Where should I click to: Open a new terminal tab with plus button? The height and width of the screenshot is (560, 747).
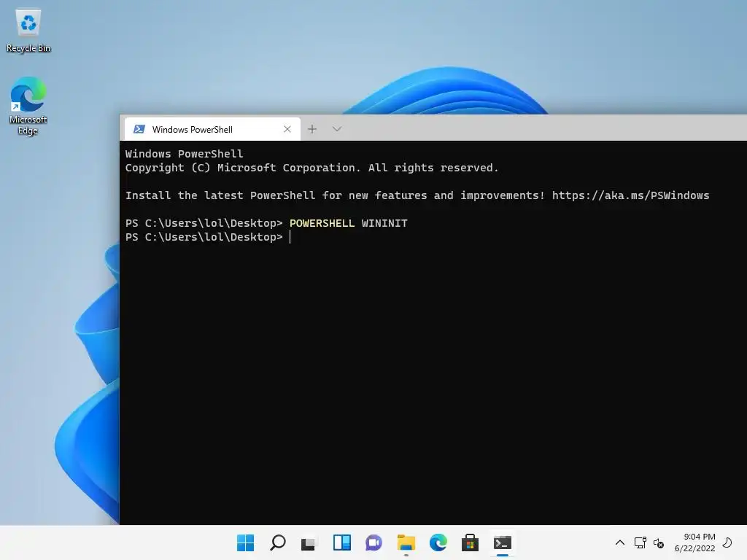pos(312,129)
